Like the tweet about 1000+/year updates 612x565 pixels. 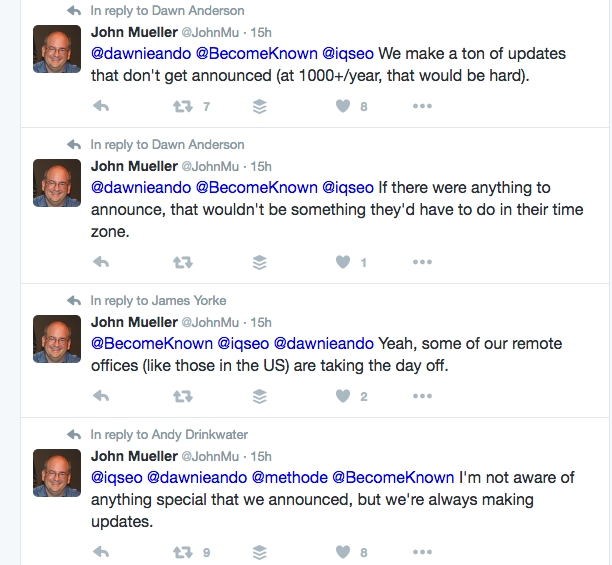[x=343, y=106]
